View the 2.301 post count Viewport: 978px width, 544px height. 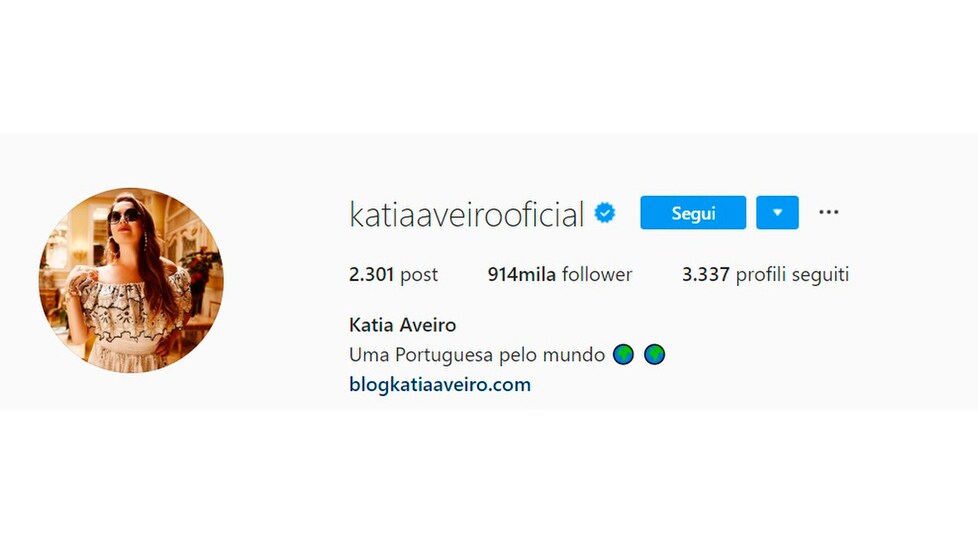[x=393, y=274]
